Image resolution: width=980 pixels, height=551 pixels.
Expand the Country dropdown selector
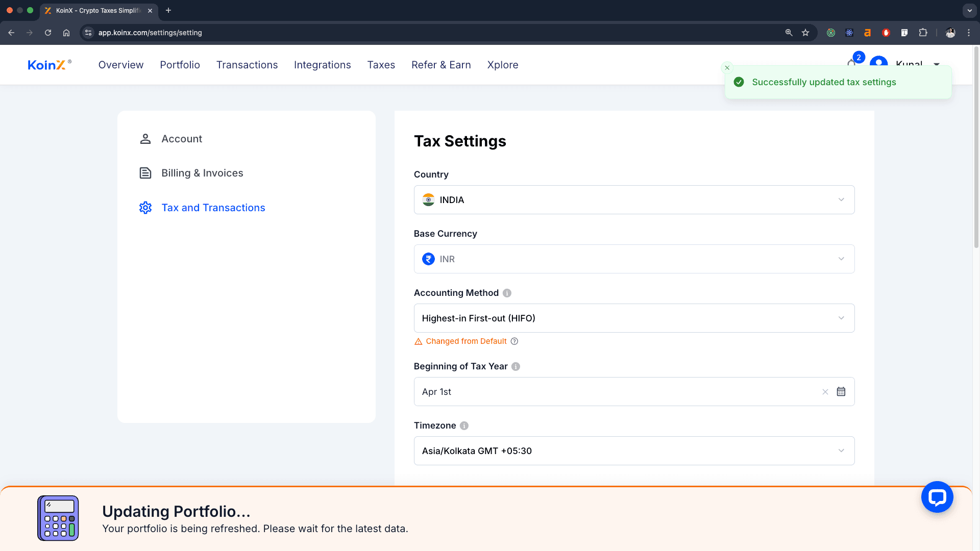[634, 200]
